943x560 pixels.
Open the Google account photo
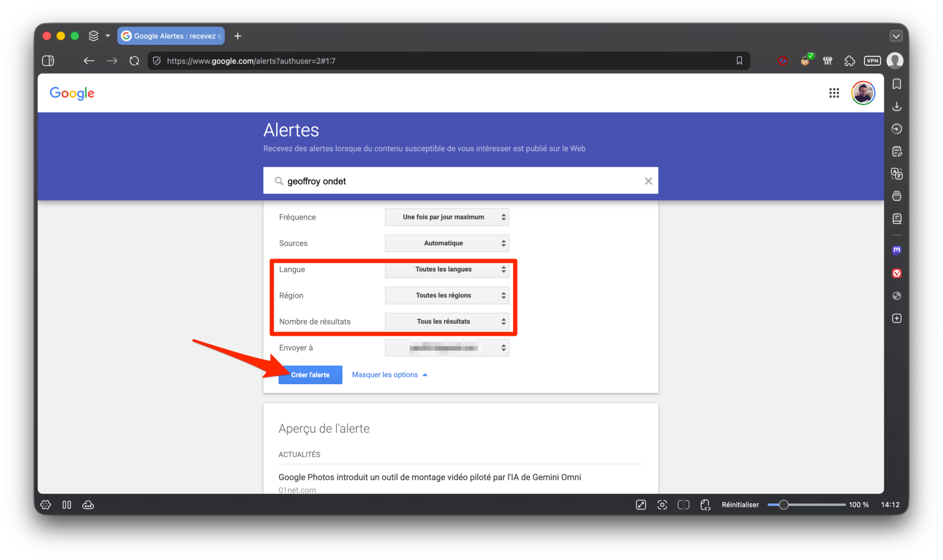pyautogui.click(x=863, y=93)
